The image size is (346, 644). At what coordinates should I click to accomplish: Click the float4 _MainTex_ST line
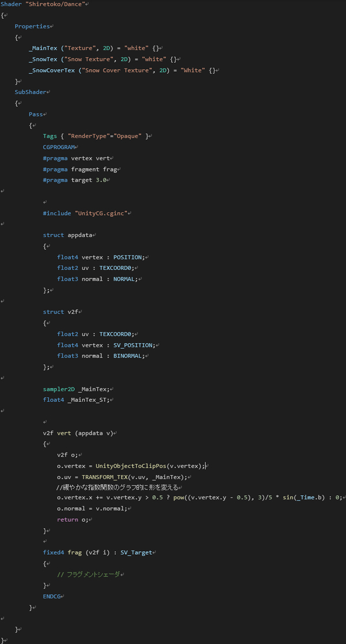(x=77, y=400)
